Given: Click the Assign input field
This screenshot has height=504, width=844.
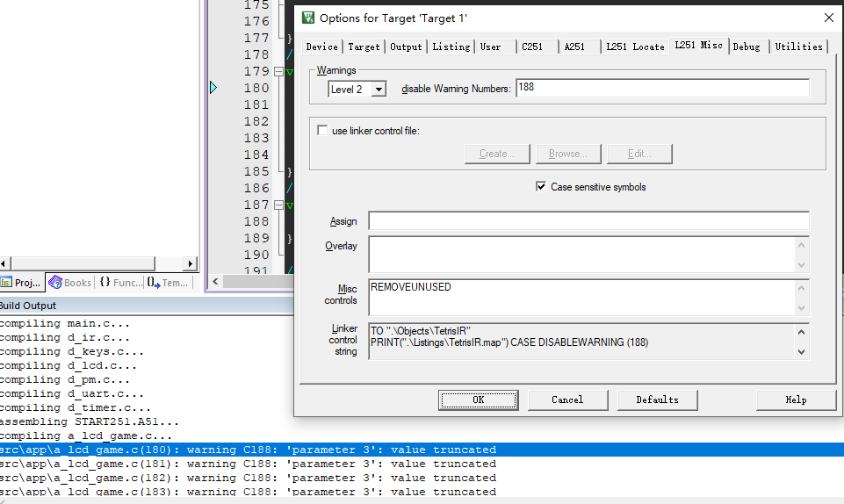Looking at the screenshot, I should click(x=588, y=220).
